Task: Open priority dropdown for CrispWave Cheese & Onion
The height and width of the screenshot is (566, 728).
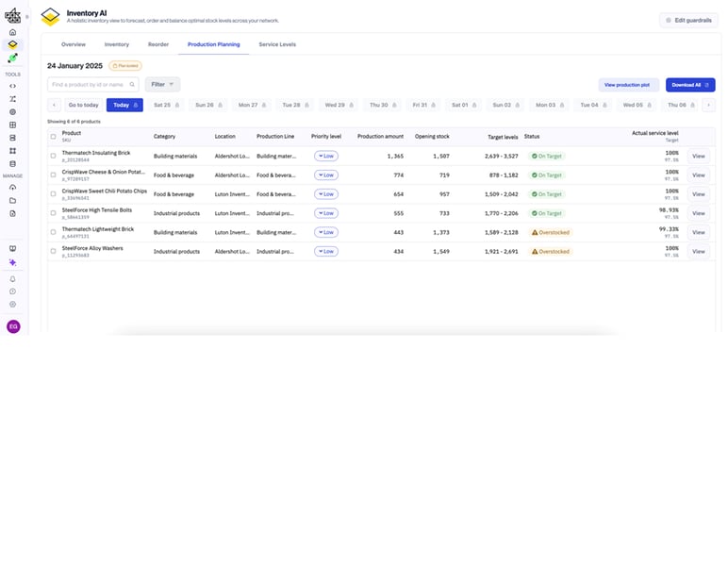Action: [x=326, y=175]
